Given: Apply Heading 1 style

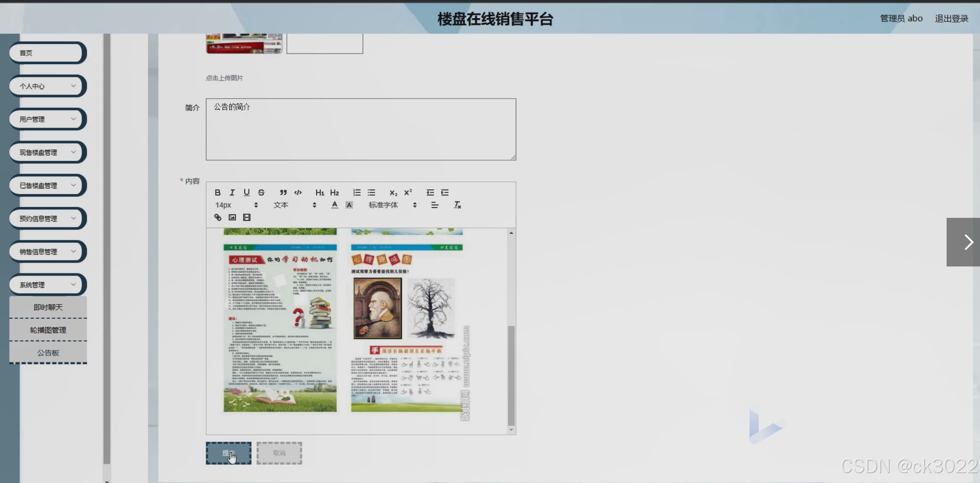Looking at the screenshot, I should 320,192.
